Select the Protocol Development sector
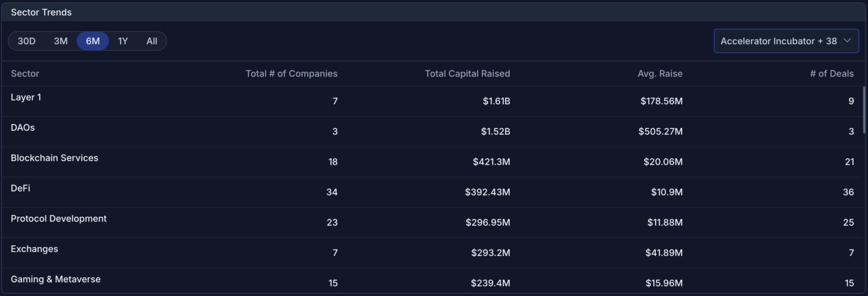The width and height of the screenshot is (868, 296). coord(58,218)
